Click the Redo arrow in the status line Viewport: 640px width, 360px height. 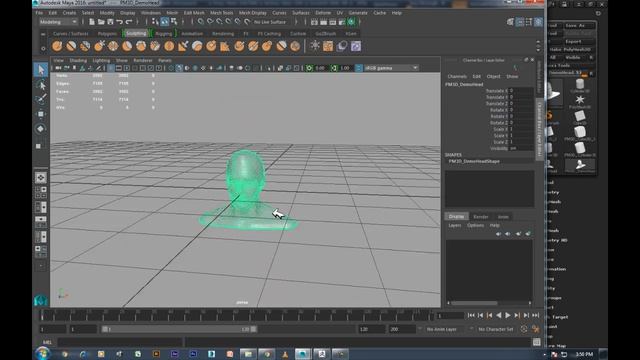coord(129,22)
